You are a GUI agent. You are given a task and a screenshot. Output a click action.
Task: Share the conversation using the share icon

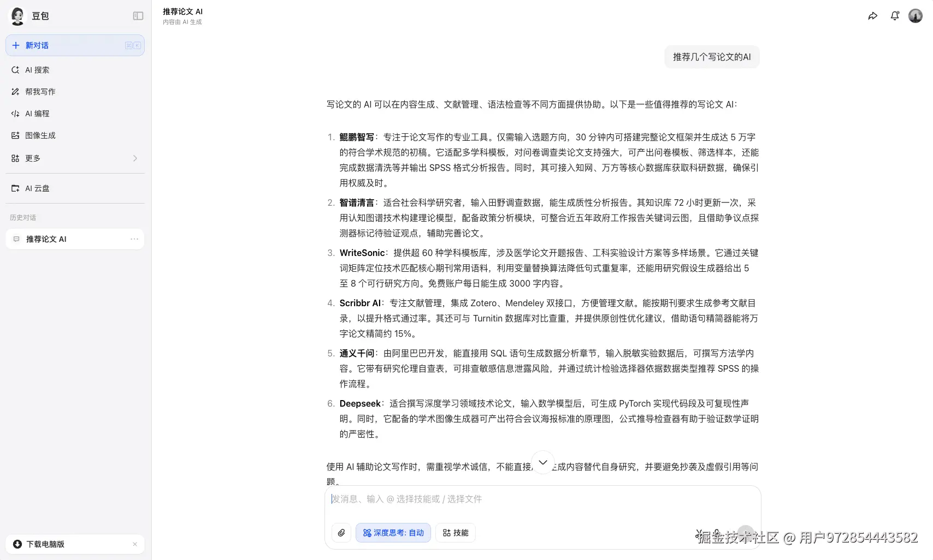point(872,15)
